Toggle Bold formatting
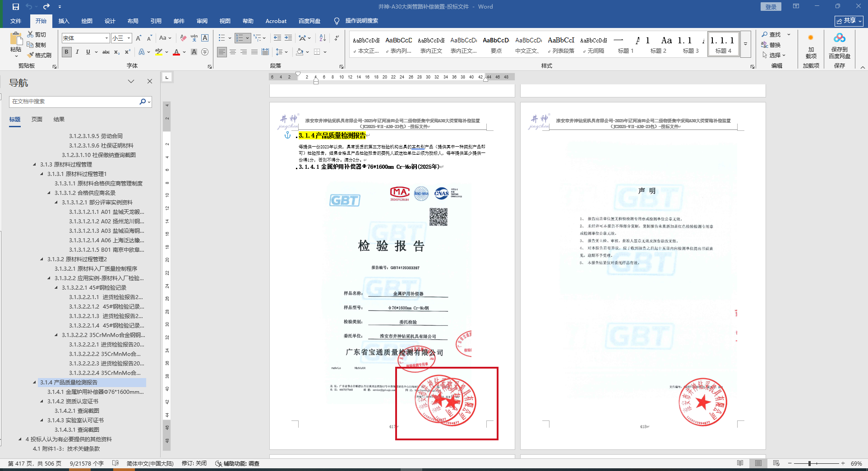 pyautogui.click(x=67, y=52)
